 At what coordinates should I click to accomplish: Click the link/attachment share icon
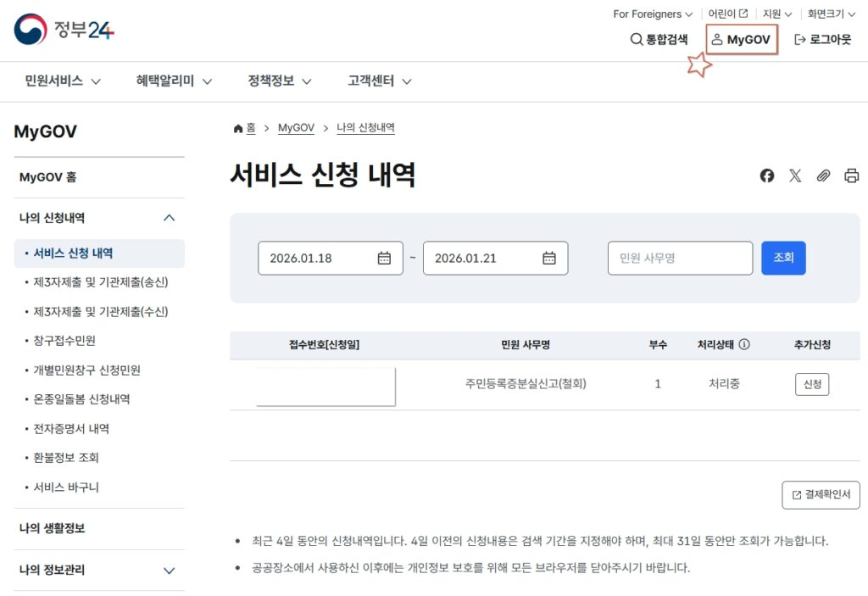(823, 175)
